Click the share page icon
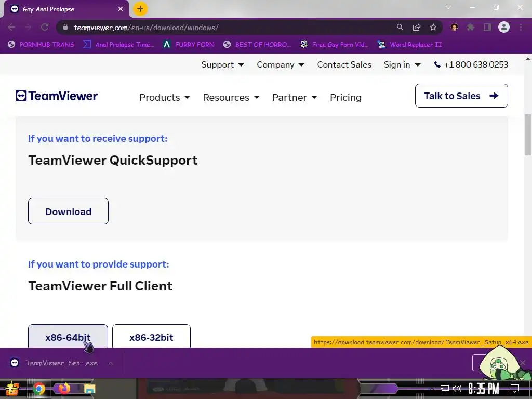 point(417,27)
